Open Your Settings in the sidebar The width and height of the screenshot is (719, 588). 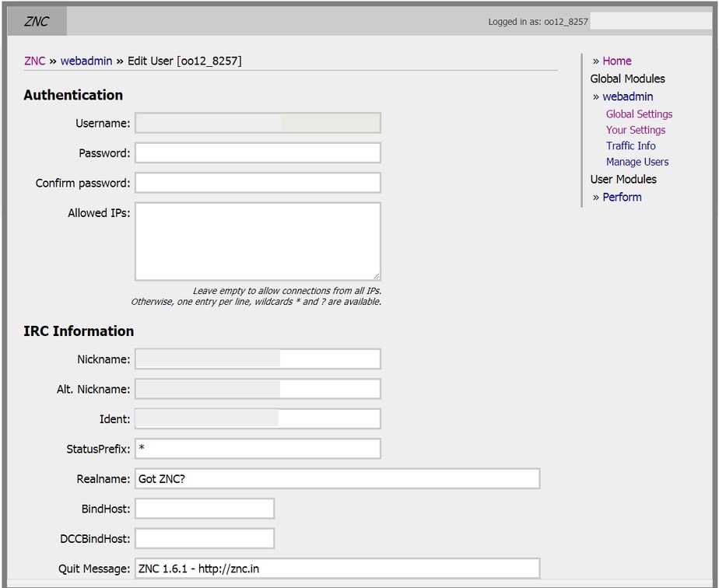point(635,130)
